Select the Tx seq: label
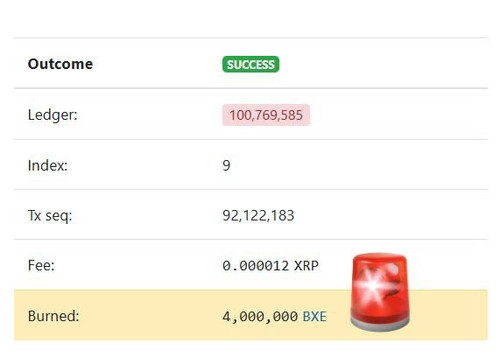This screenshot has height=363, width=500. (50, 216)
